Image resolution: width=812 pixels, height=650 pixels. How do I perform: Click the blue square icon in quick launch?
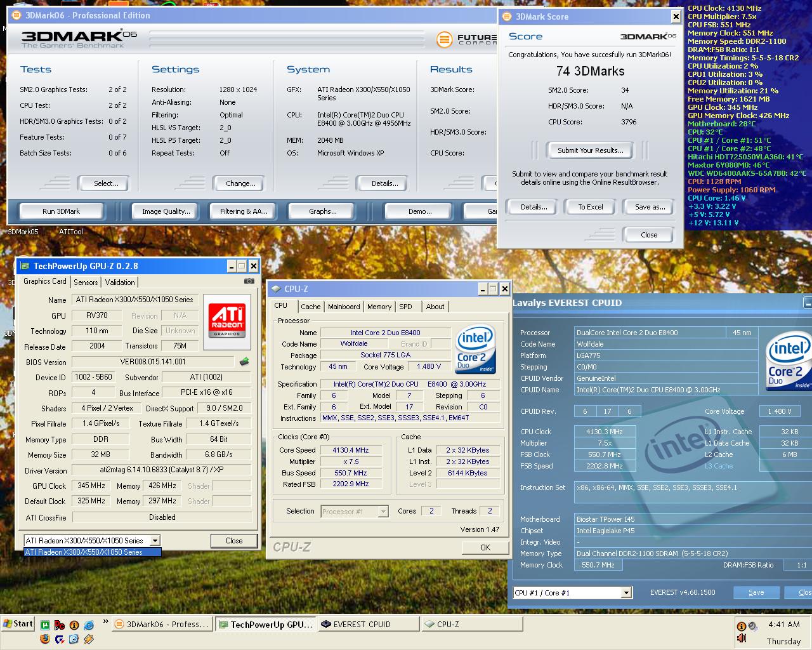(74, 639)
